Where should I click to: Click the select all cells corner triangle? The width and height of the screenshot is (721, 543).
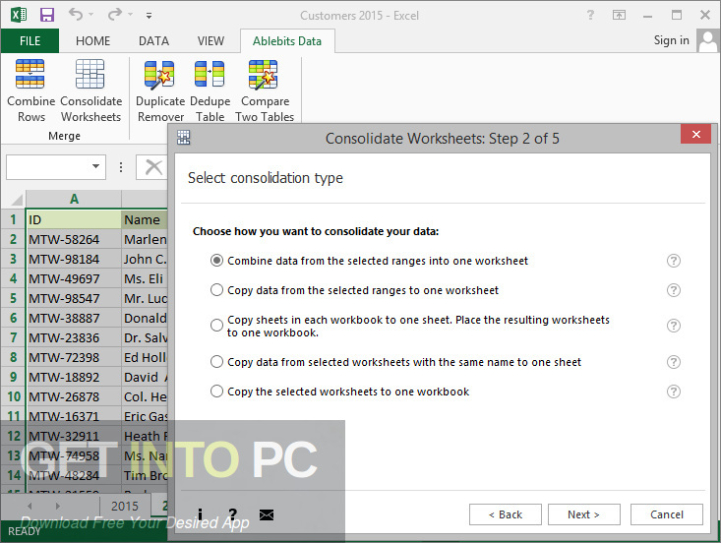tap(17, 200)
